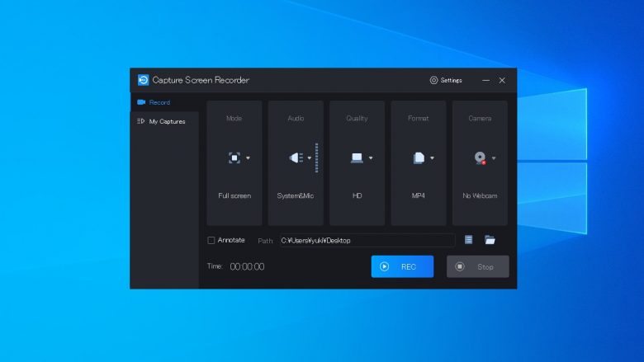Screen dimensions: 644x362
Task: Click the Capture Screen Recorder title text
Action: 201,80
